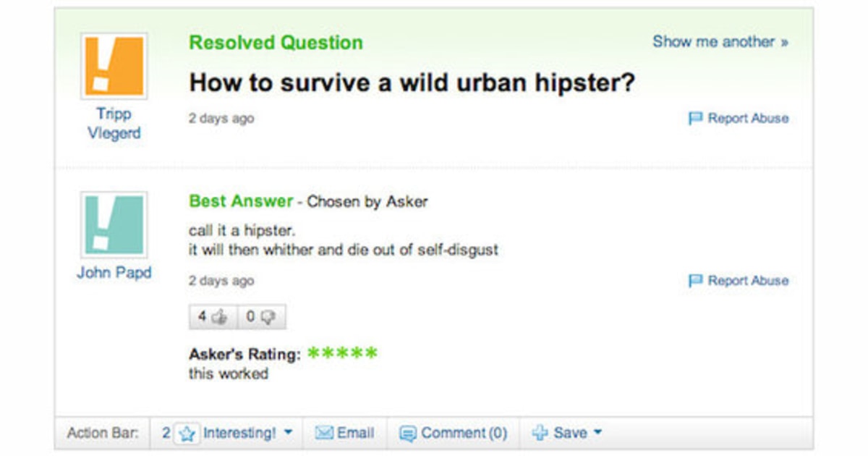Click the Comment speech bubble icon
The image size is (868, 456).
(x=409, y=433)
